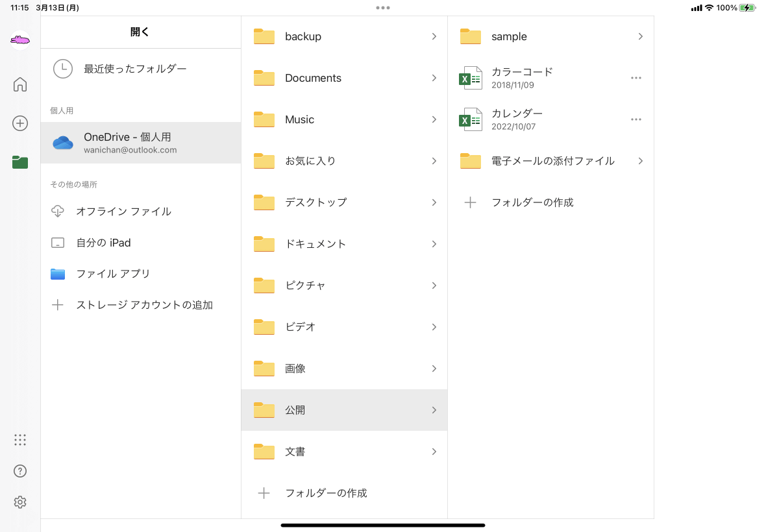Image resolution: width=766 pixels, height=532 pixels.
Task: Open 最近使ったフォルダー list
Action: (x=134, y=69)
